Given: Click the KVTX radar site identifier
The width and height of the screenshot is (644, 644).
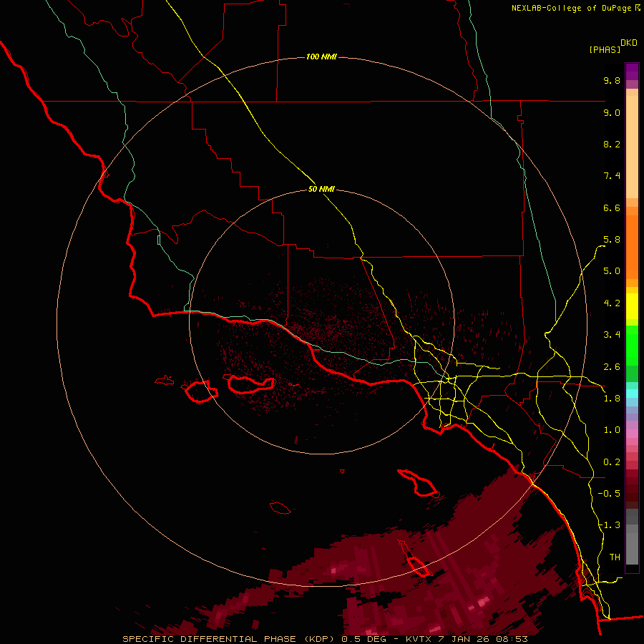Looking at the screenshot, I should tap(419, 639).
